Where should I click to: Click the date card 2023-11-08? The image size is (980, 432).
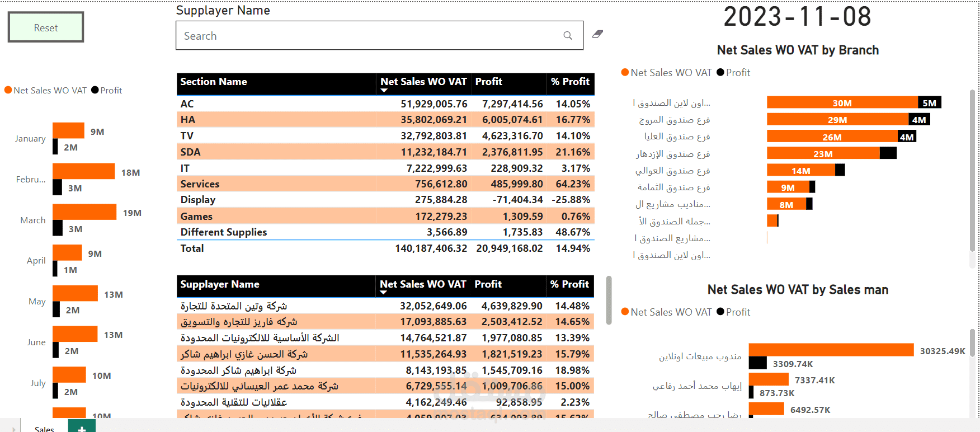coord(797,17)
